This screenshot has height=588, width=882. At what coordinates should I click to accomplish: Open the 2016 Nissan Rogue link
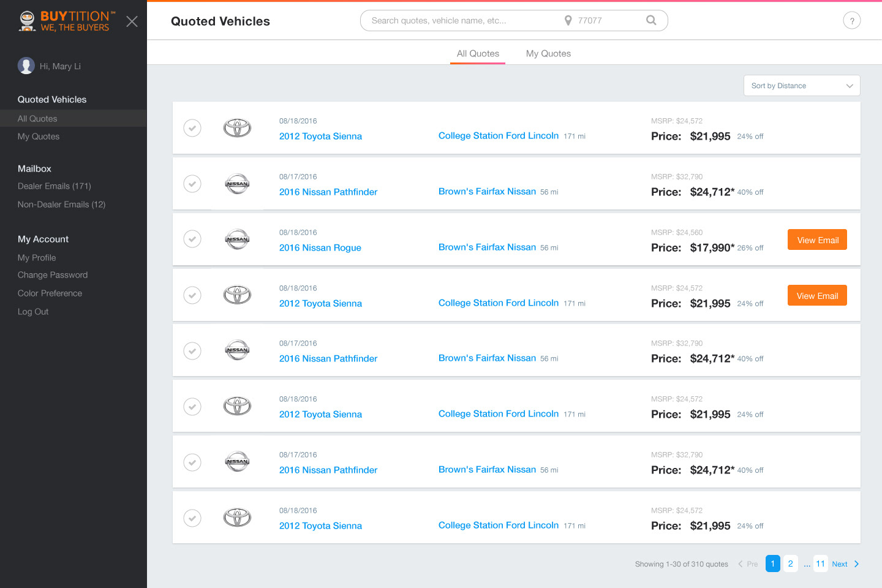point(320,247)
